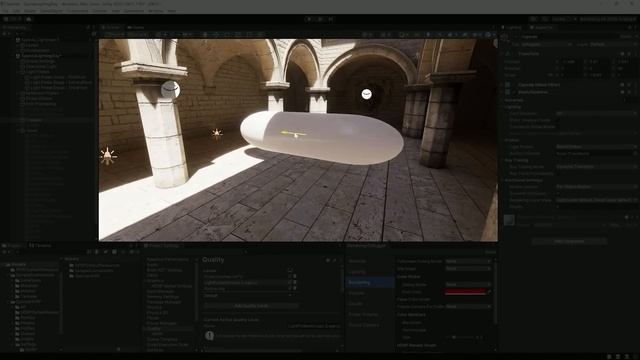The height and width of the screenshot is (360, 640).
Task: Open the File menu
Action: pos(5,11)
